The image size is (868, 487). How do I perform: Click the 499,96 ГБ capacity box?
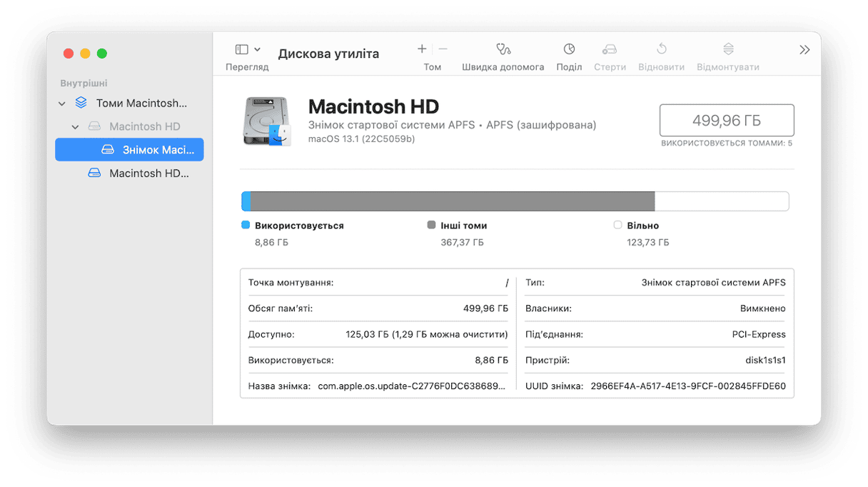pos(727,121)
